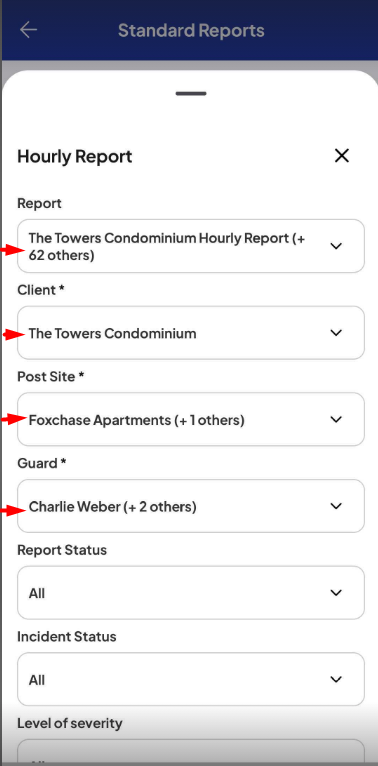Tap the Level of severity label
Image resolution: width=378 pixels, height=766 pixels.
click(x=70, y=723)
